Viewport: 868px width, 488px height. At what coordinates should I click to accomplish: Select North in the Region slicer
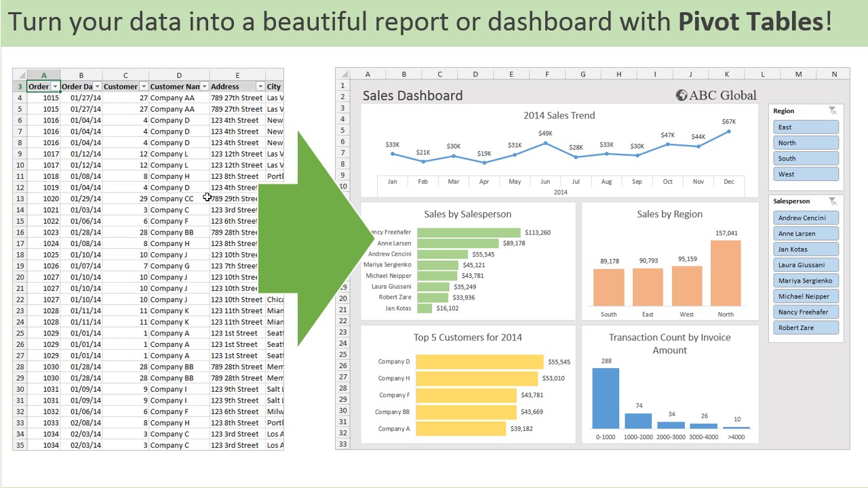coord(806,142)
